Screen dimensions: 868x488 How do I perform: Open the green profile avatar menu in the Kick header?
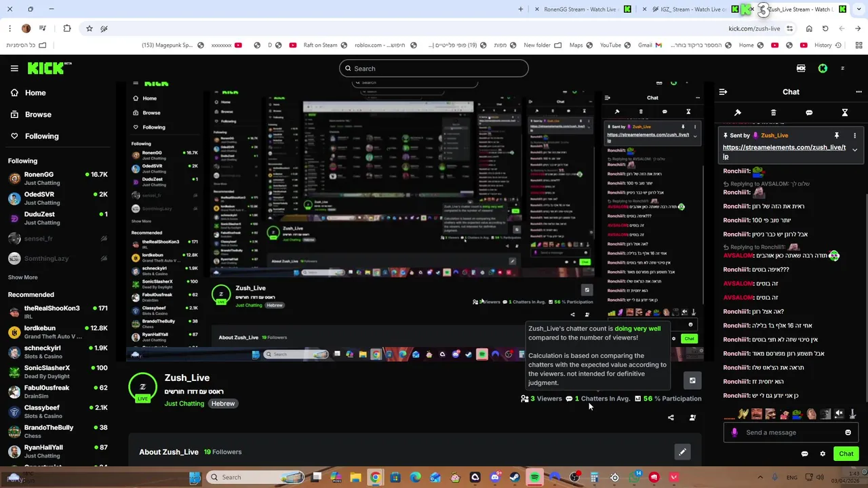tap(823, 68)
